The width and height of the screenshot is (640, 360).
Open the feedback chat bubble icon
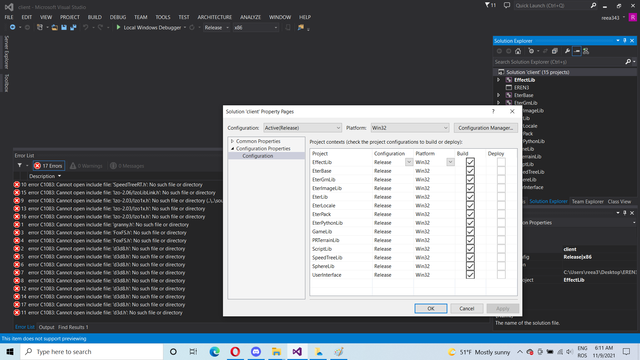click(507, 5)
